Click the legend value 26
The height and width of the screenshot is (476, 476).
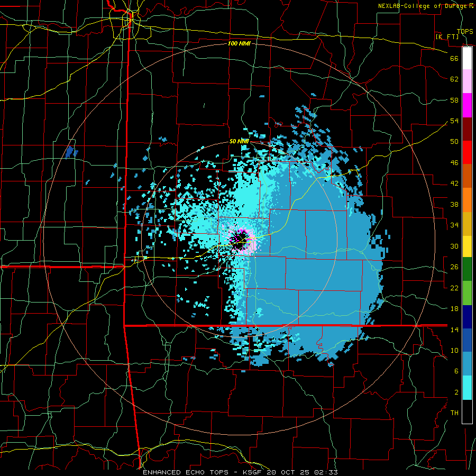click(x=454, y=267)
